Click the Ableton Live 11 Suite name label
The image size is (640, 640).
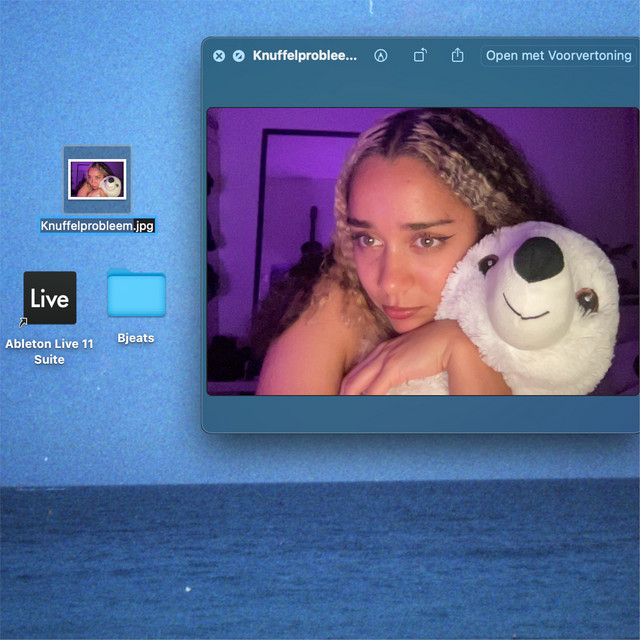(x=49, y=351)
